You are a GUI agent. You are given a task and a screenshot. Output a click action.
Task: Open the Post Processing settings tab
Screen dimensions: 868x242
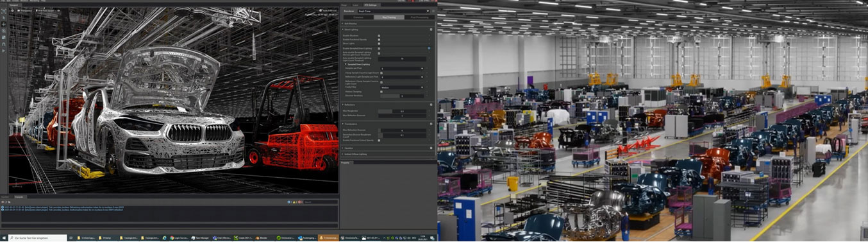pos(420,17)
